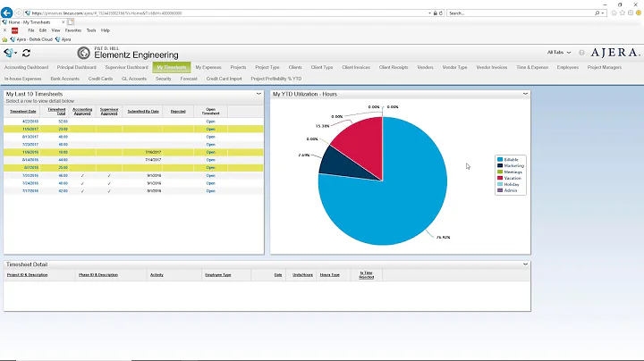Open the Ajera - Deltek Cloud bookmark

coord(31,39)
